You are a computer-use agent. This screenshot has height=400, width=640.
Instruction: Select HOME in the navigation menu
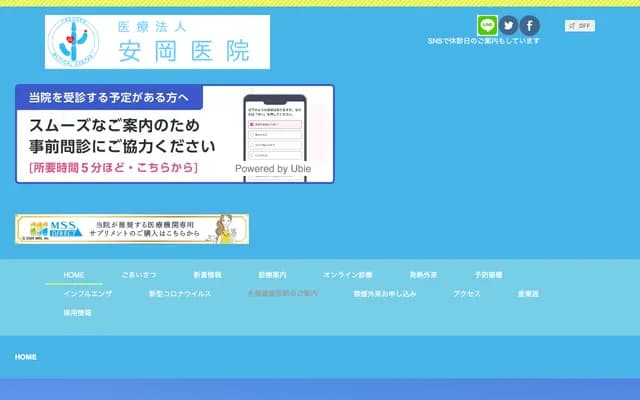tap(74, 274)
